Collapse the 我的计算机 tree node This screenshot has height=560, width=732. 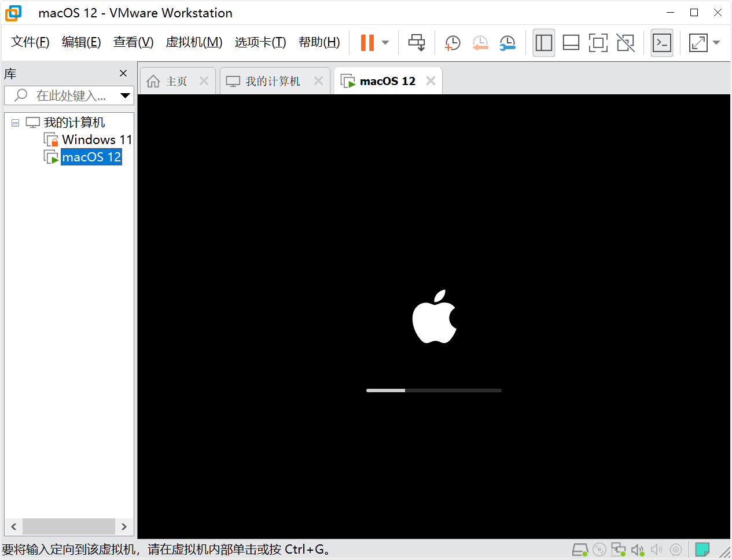tap(15, 123)
